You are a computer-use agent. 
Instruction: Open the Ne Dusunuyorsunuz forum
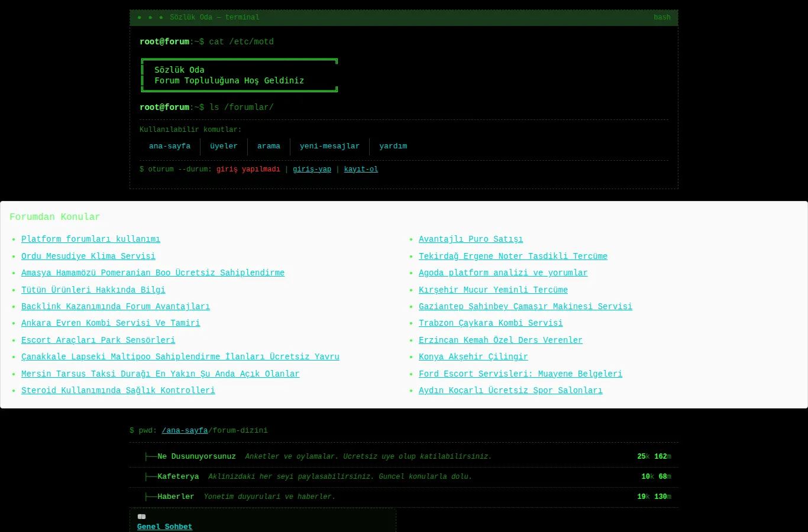point(196,456)
